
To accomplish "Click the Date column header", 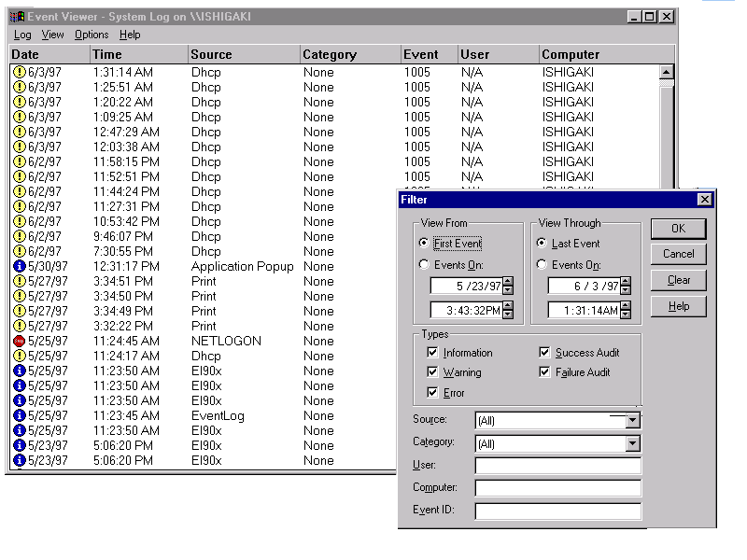I will [49, 54].
